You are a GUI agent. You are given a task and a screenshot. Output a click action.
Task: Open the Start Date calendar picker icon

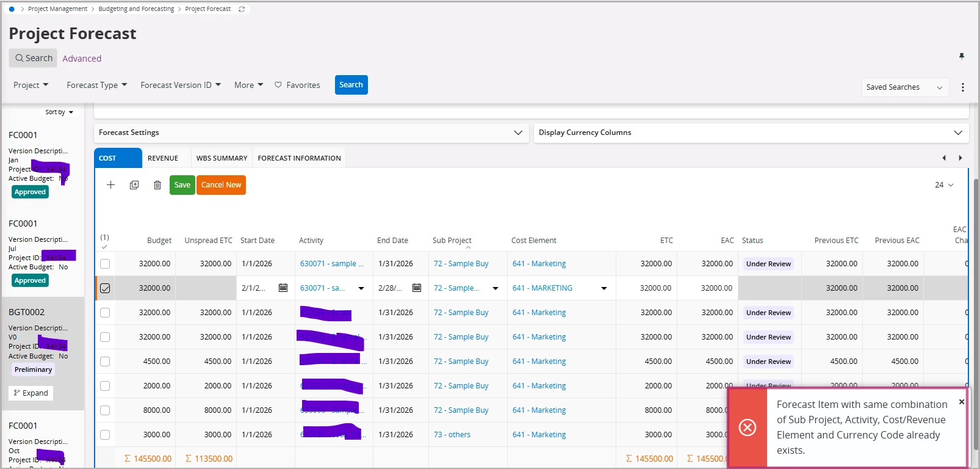283,288
